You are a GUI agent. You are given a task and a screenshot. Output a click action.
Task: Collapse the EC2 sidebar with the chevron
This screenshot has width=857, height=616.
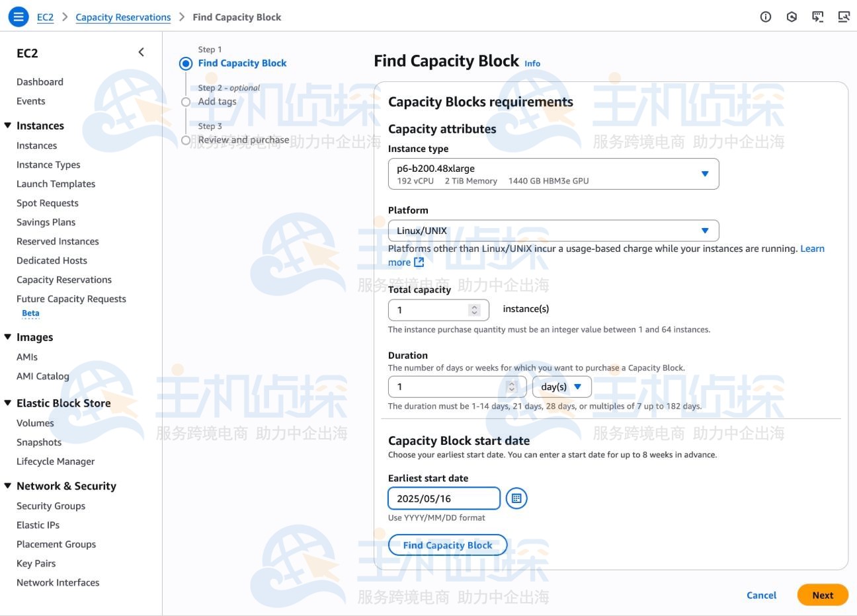coord(140,52)
